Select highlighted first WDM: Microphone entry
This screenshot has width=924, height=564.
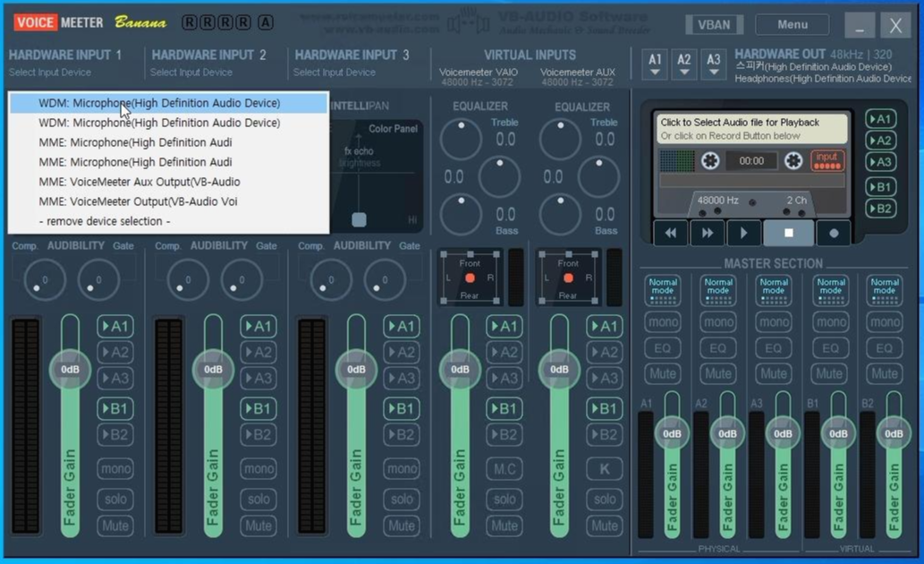[x=168, y=103]
